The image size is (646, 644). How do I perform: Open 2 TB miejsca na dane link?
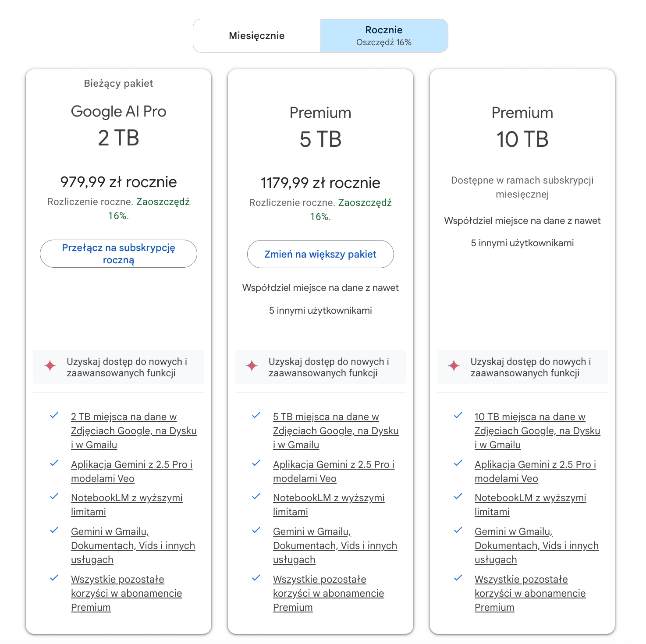point(134,431)
